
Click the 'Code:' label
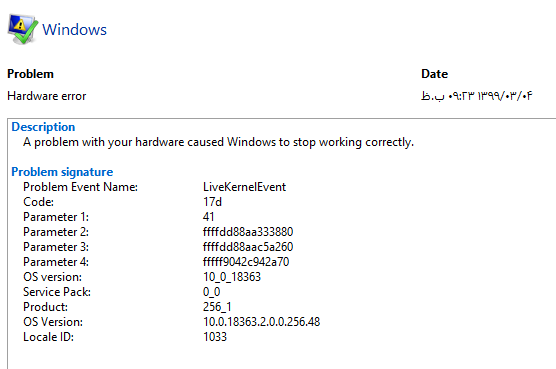pyautogui.click(x=38, y=202)
